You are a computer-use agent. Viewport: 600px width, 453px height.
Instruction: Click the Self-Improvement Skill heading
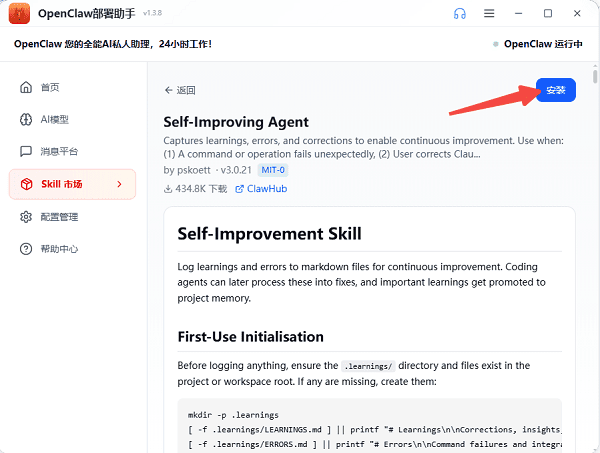pyautogui.click(x=269, y=234)
